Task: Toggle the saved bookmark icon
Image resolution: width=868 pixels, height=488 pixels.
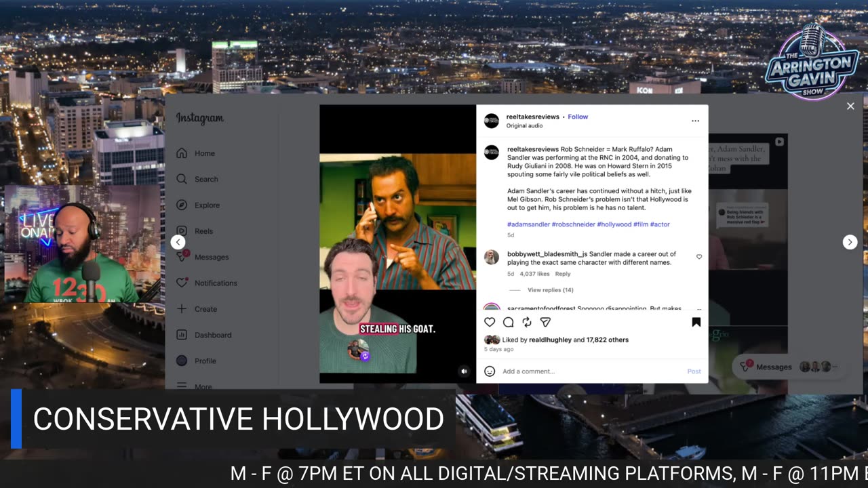Action: (x=696, y=322)
